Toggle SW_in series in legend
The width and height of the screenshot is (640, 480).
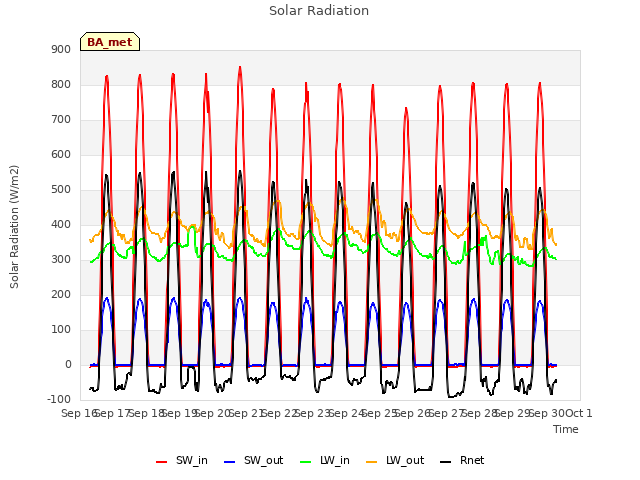coord(182,460)
